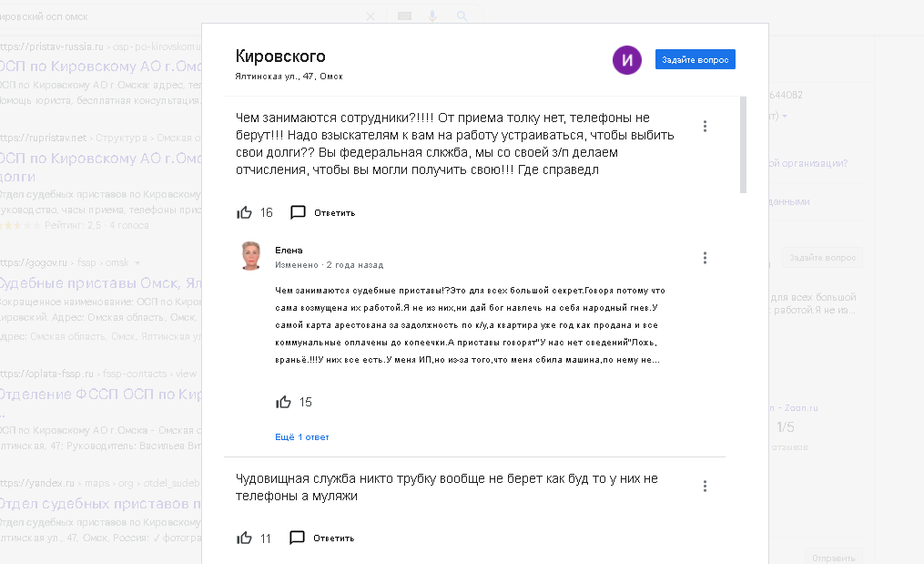
Task: Like Елена's answer with 15 thumbs up
Action: pos(283,402)
